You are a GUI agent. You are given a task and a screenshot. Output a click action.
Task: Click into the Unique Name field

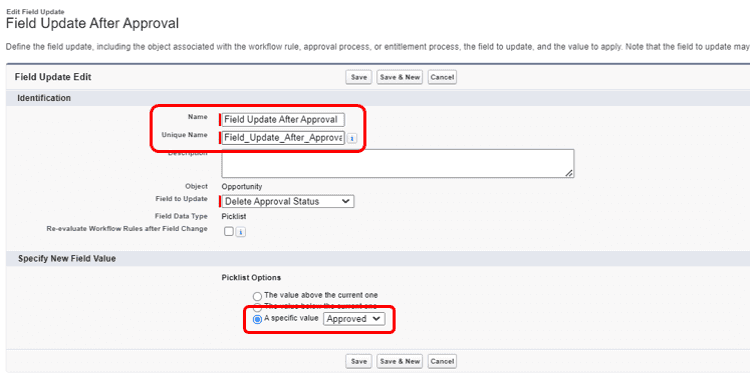coord(283,138)
